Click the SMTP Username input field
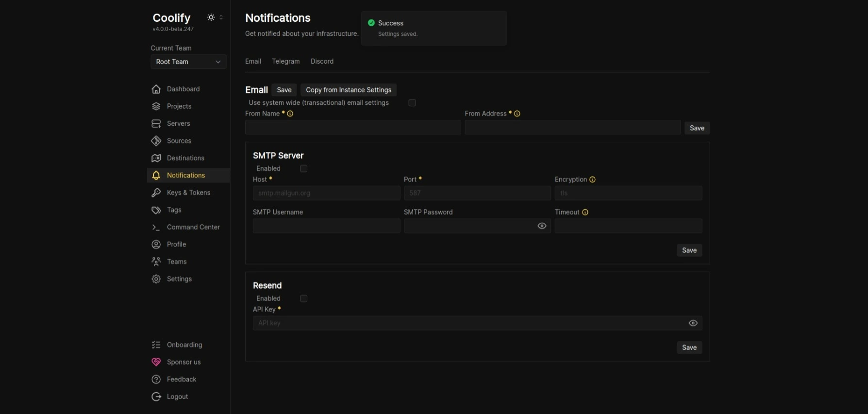Screen dimensions: 868x414 (326, 226)
